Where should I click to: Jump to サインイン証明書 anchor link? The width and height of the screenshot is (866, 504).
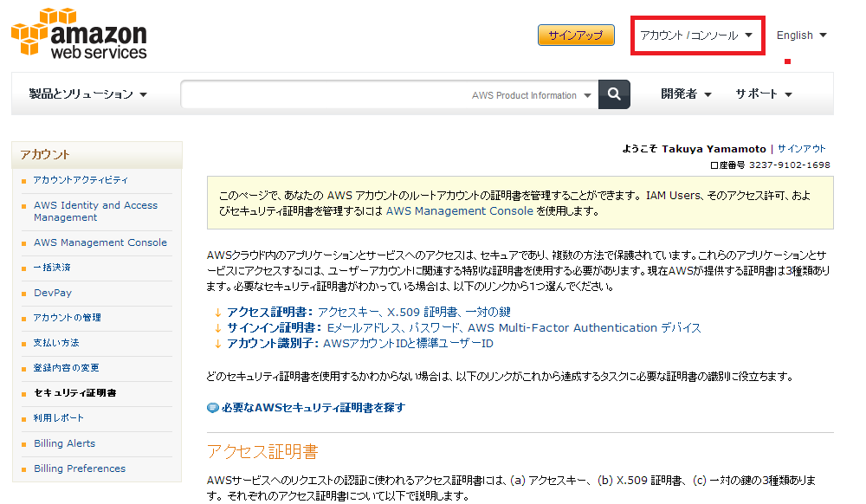(463, 328)
